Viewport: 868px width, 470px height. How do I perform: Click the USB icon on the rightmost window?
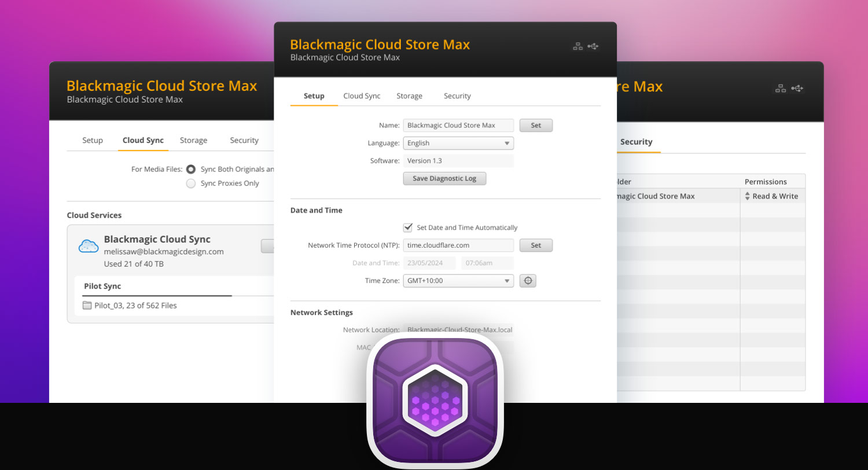tap(797, 89)
